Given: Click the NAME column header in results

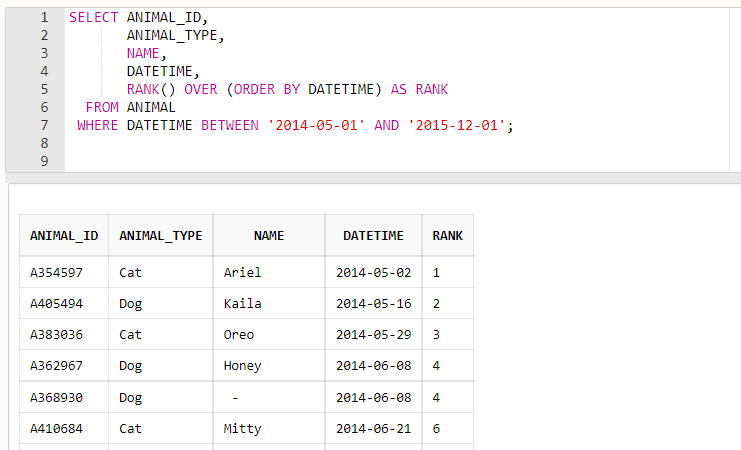Looking at the screenshot, I should click(269, 235).
